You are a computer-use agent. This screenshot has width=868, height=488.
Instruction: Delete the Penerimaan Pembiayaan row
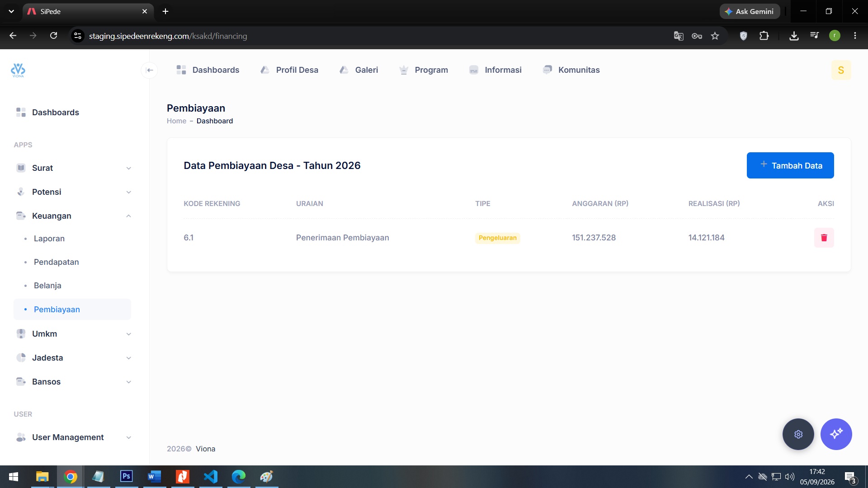[x=824, y=238]
